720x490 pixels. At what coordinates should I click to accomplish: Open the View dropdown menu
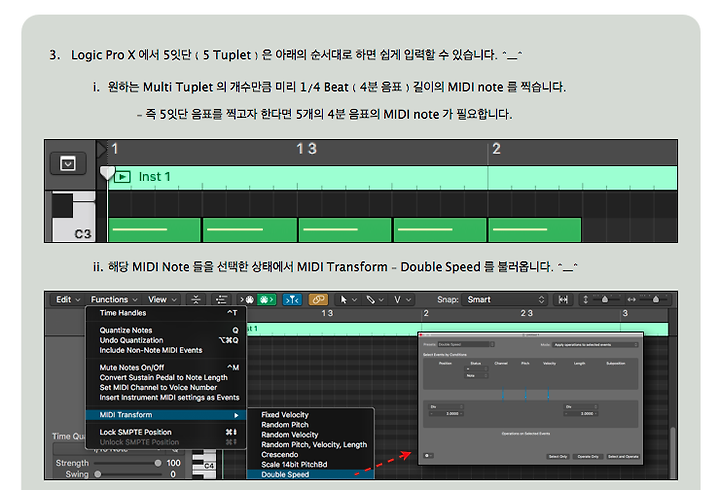(x=162, y=299)
